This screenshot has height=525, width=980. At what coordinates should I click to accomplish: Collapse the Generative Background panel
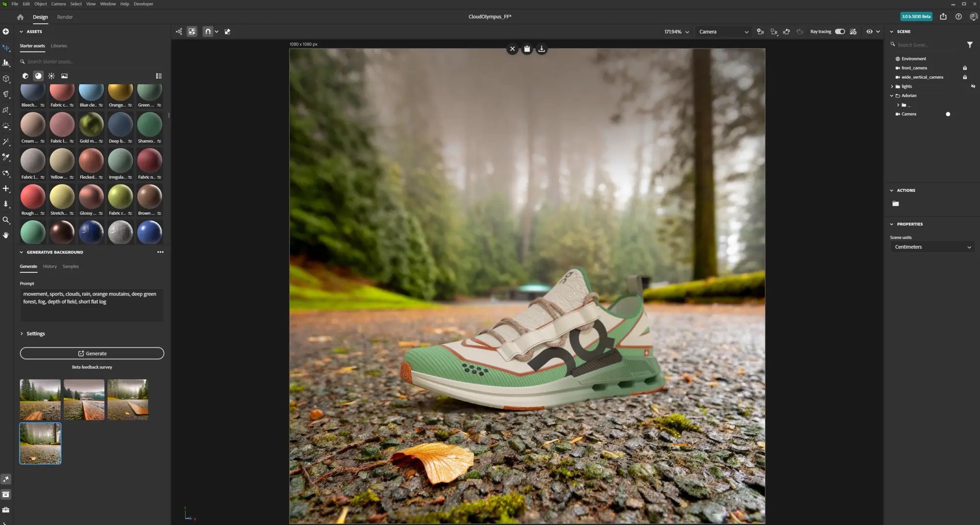pyautogui.click(x=21, y=252)
